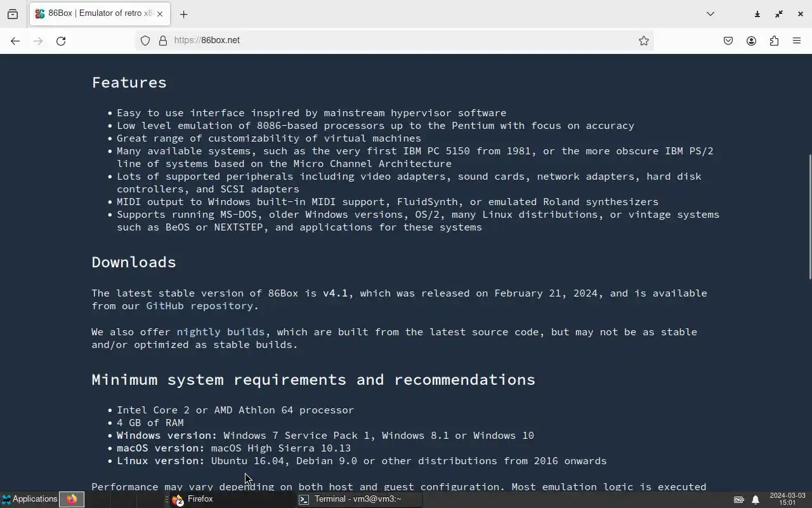Click the battery indicator in tray

[x=739, y=500]
